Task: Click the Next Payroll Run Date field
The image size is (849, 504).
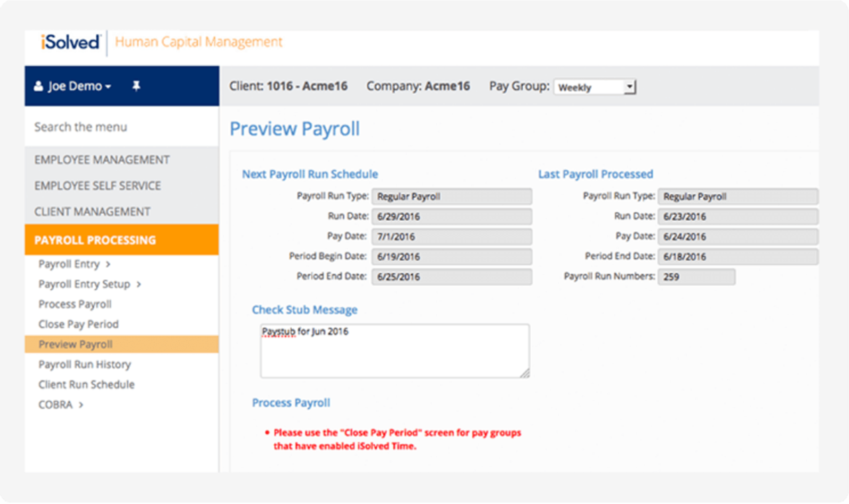Action: [452, 216]
